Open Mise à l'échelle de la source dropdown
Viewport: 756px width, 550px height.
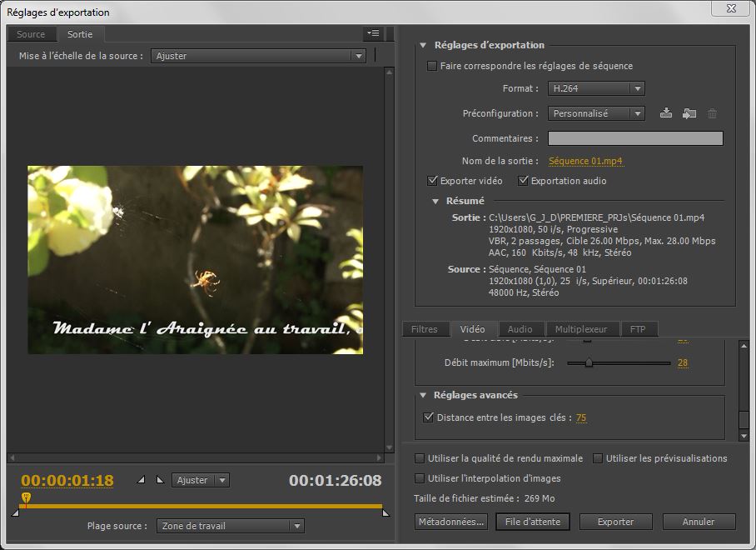(x=258, y=56)
